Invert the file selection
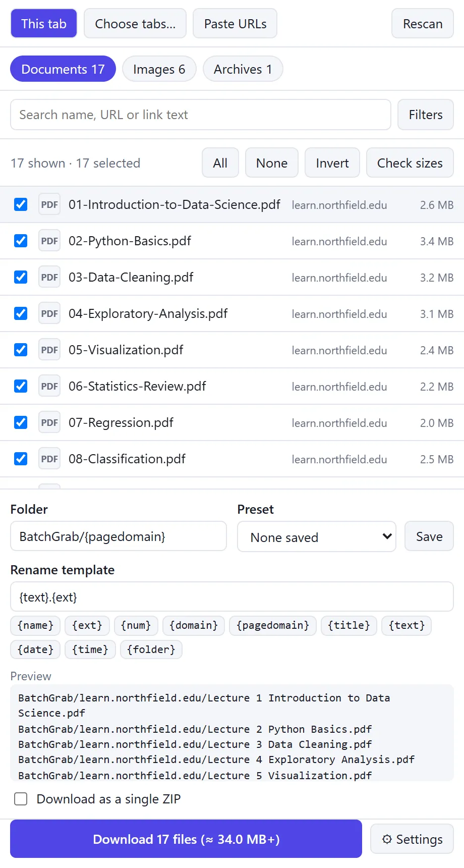Viewport: 464px width, 868px height. (x=332, y=163)
